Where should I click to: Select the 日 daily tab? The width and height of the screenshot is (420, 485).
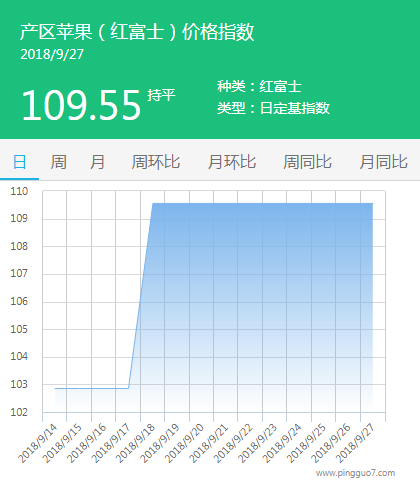click(19, 162)
